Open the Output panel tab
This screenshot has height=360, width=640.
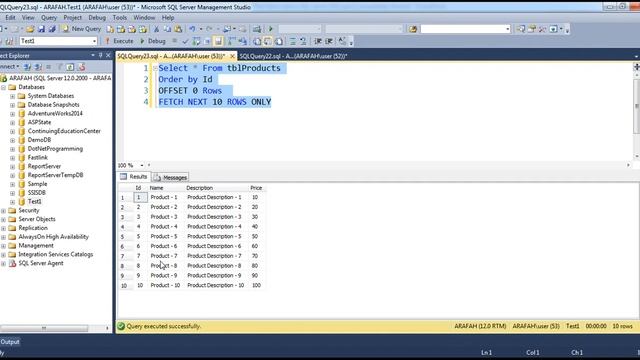click(x=10, y=342)
